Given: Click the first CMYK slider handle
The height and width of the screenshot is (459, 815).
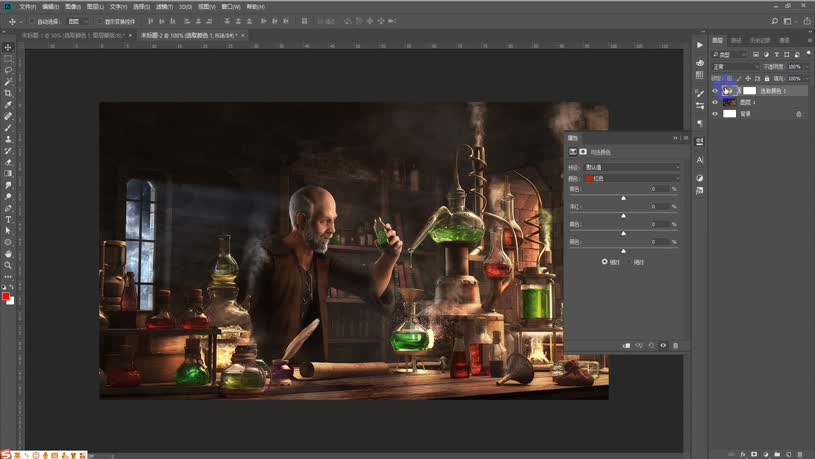Looking at the screenshot, I should (623, 198).
